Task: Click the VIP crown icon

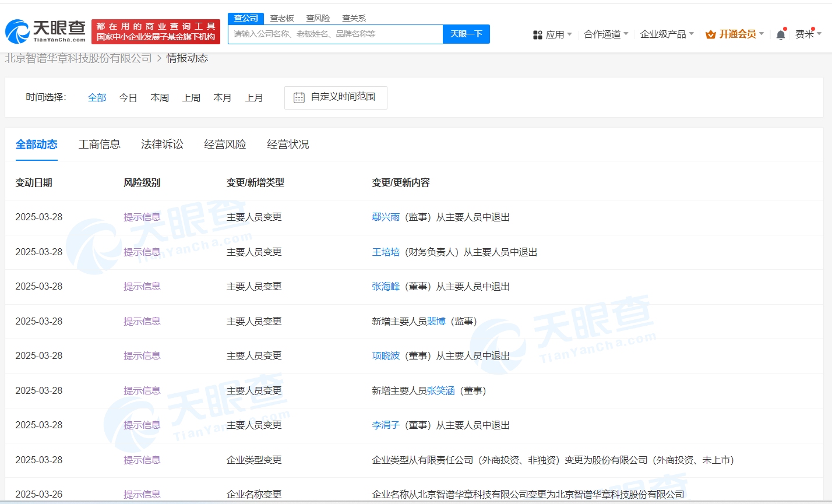Action: click(710, 34)
